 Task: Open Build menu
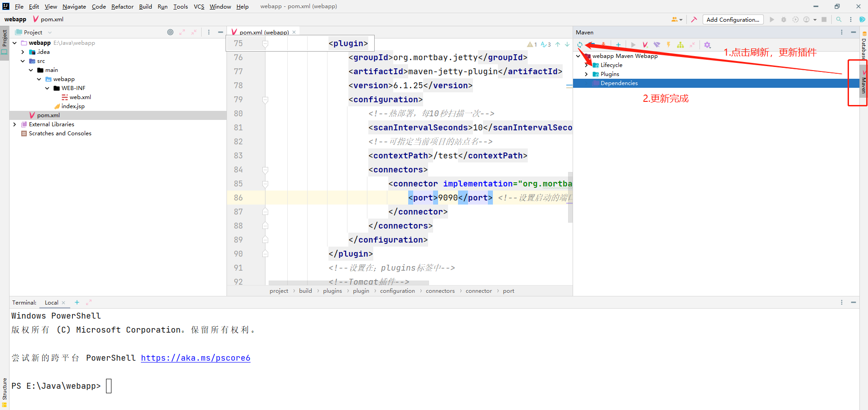point(145,6)
